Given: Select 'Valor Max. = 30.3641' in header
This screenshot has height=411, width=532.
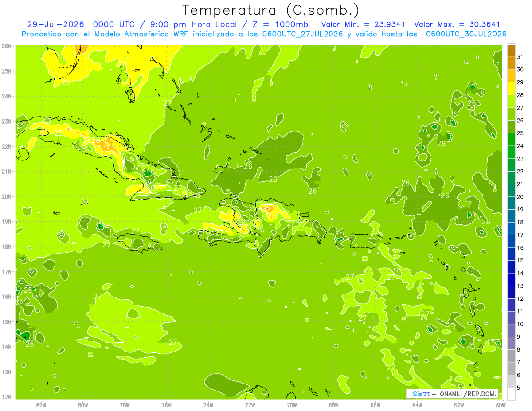Looking at the screenshot, I should click(457, 24).
